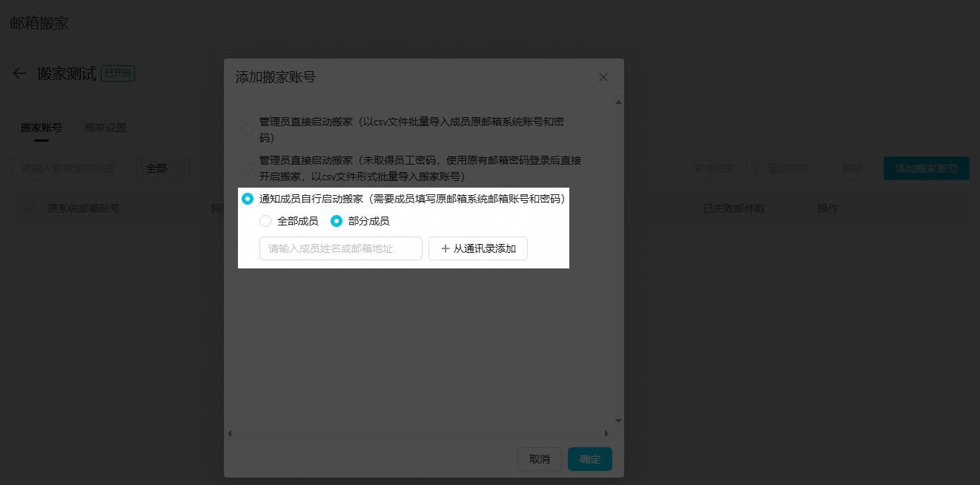Image resolution: width=980 pixels, height=485 pixels.
Task: Click the up scroll arrow inside the dialog
Action: point(617,102)
